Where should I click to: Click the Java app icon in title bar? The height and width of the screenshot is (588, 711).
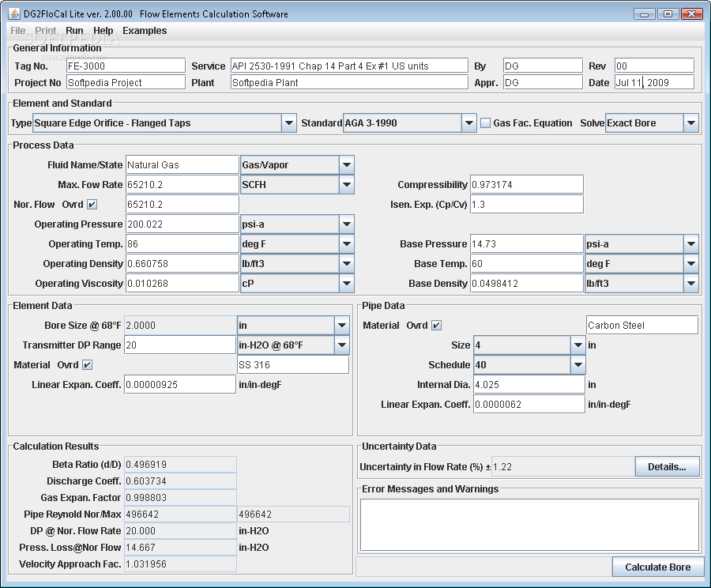click(x=14, y=13)
